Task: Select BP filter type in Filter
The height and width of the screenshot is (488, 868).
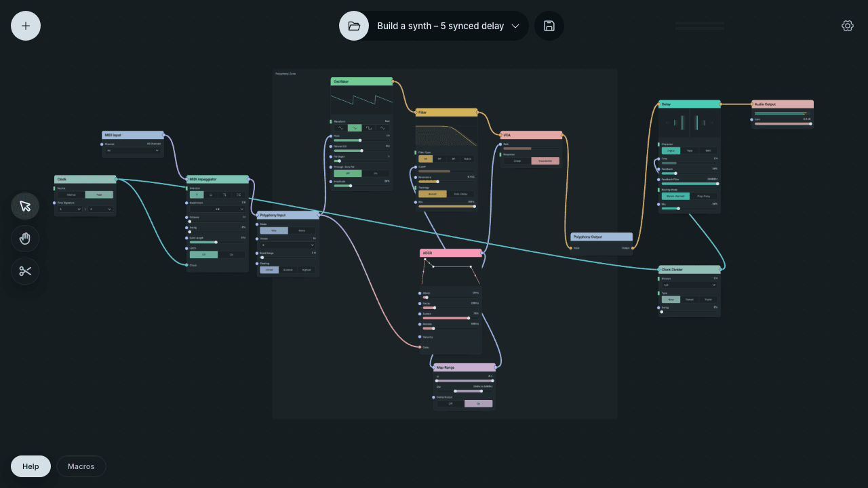Action: pyautogui.click(x=454, y=159)
